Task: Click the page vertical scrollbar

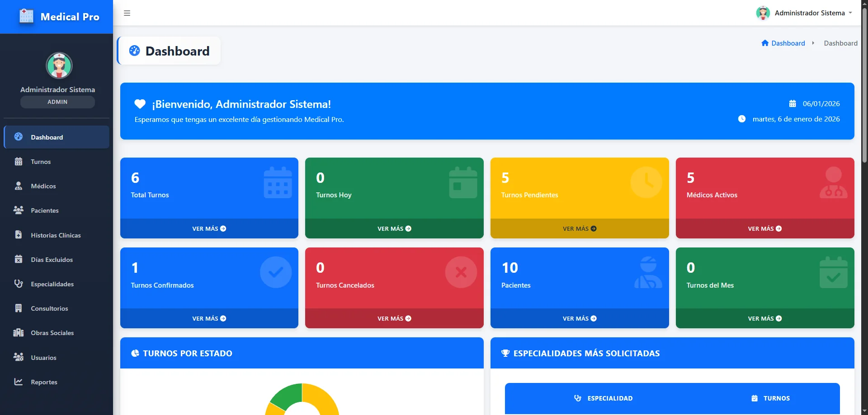Action: pyautogui.click(x=864, y=86)
